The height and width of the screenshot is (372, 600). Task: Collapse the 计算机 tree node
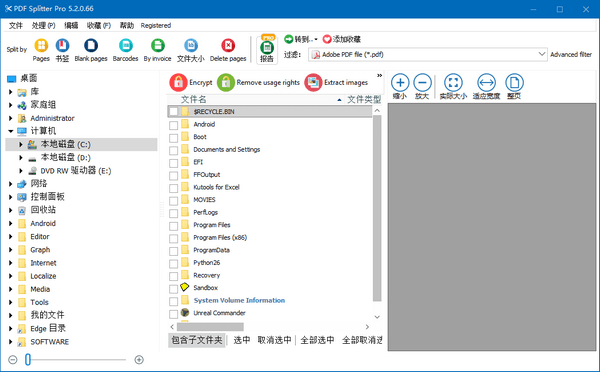click(x=11, y=131)
